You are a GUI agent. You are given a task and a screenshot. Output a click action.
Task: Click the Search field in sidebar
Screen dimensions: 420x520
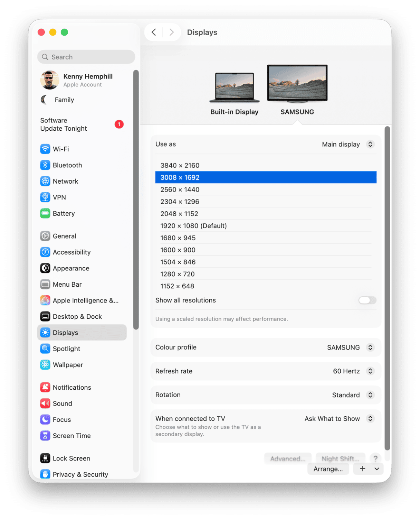86,57
